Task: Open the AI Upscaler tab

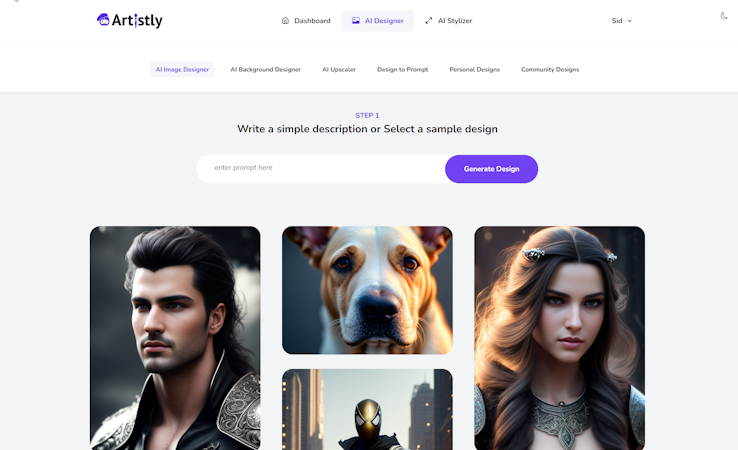Action: [339, 69]
